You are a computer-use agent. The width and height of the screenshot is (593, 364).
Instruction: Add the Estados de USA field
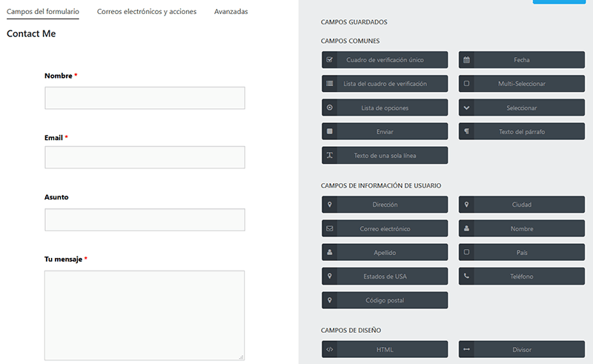tap(385, 277)
